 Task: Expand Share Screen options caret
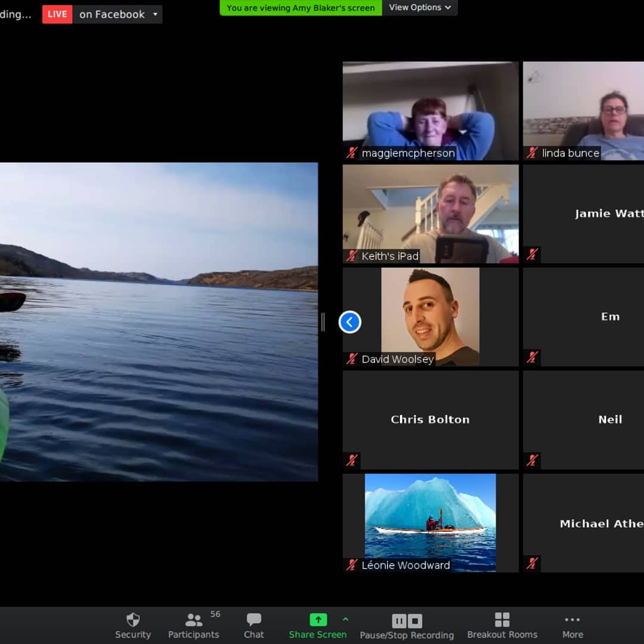pyautogui.click(x=345, y=619)
